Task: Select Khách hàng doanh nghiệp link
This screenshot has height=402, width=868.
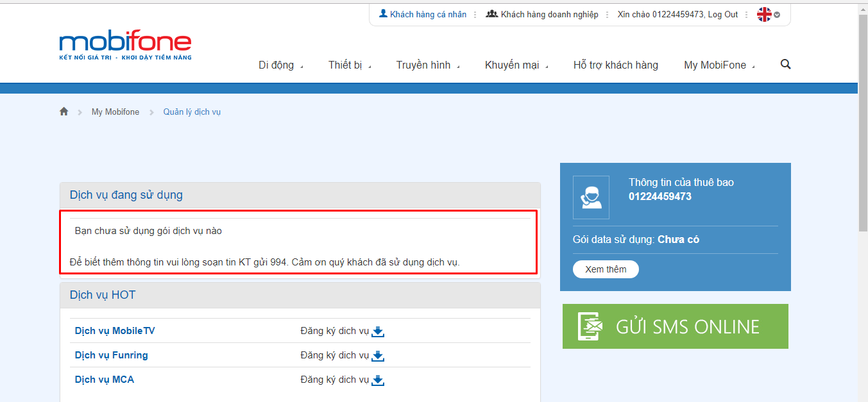Action: (549, 14)
